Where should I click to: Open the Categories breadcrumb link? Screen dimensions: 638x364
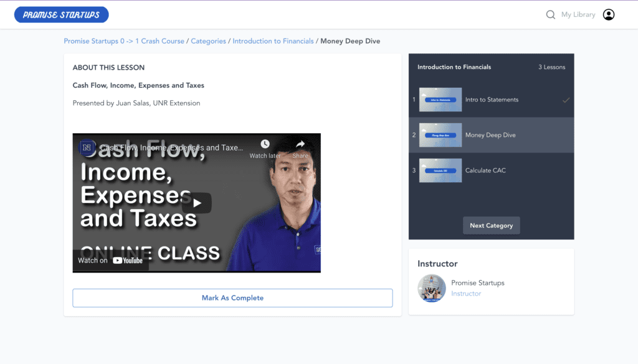point(208,41)
